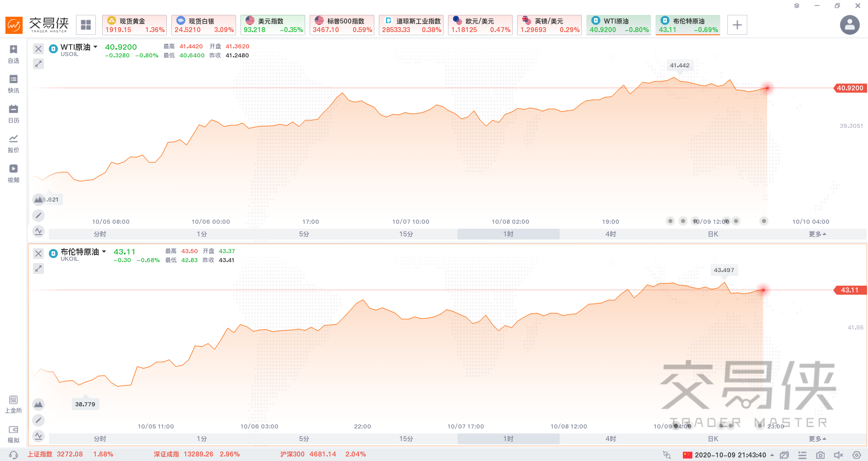Open 报价 quotes in sidebar
Screen dimensions: 868x461
pos(14,144)
